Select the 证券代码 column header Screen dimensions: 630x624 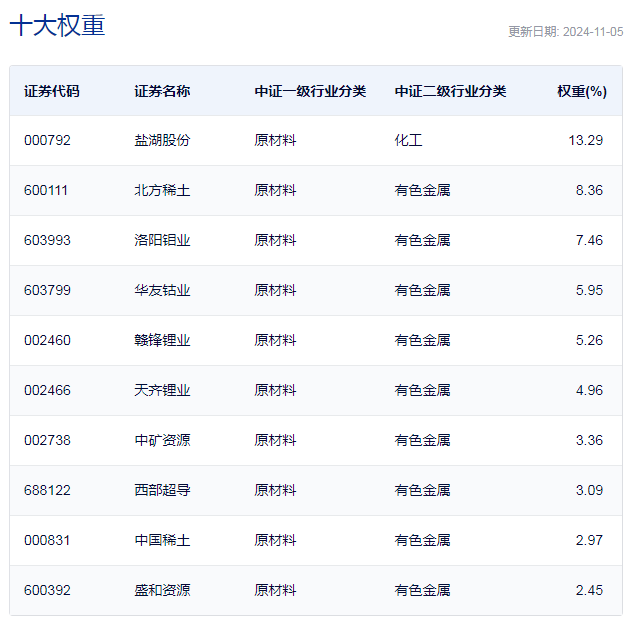click(x=52, y=91)
